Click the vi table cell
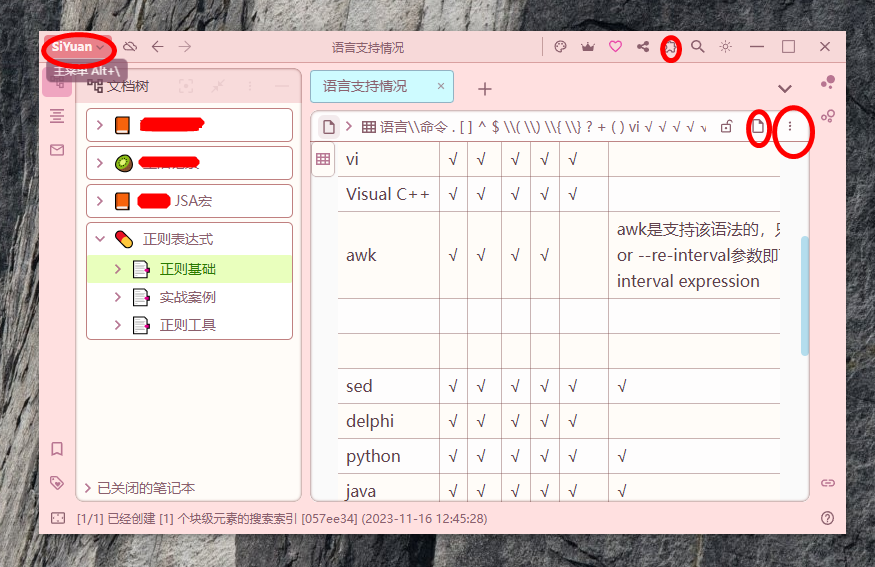This screenshot has height=567, width=875. point(388,159)
